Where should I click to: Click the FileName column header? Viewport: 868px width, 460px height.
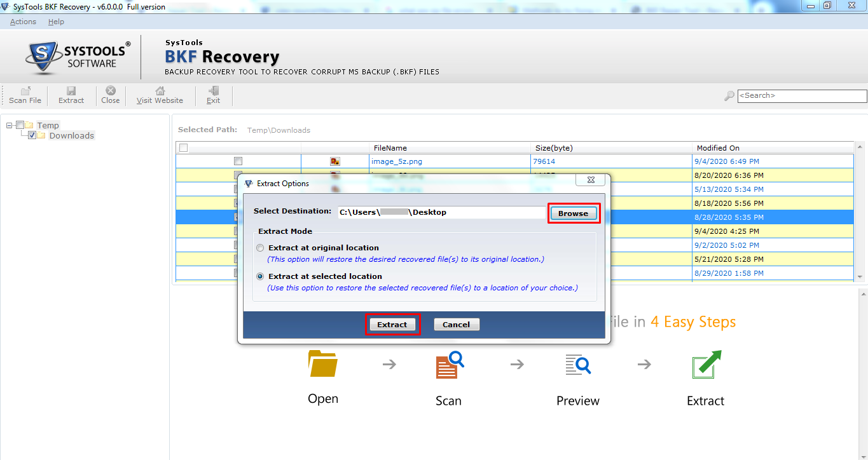(x=450, y=148)
